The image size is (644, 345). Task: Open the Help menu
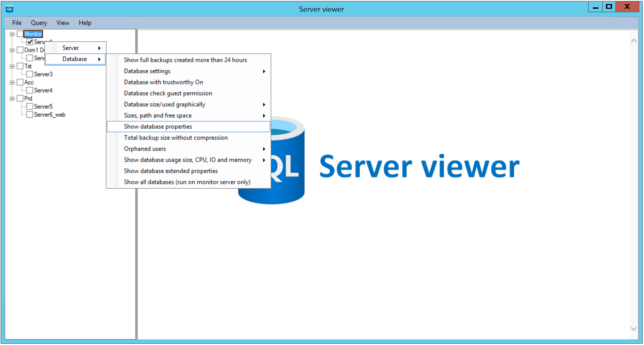tap(85, 23)
